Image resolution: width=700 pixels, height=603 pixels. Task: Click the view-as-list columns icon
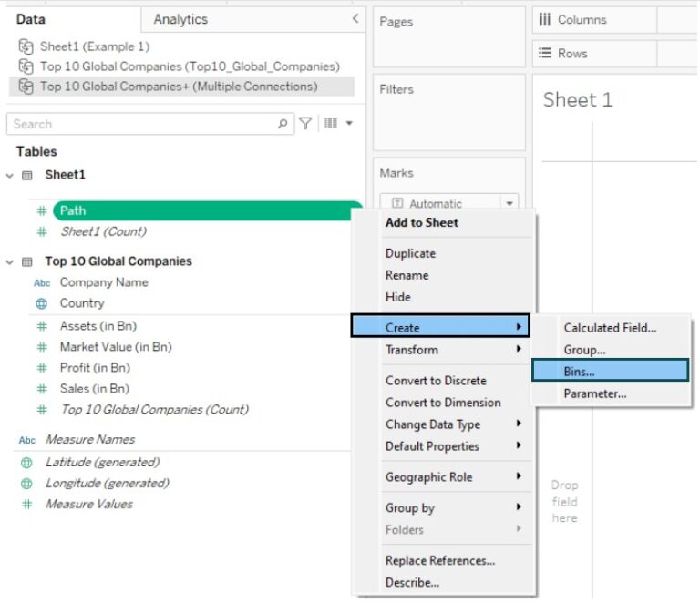pyautogui.click(x=331, y=123)
